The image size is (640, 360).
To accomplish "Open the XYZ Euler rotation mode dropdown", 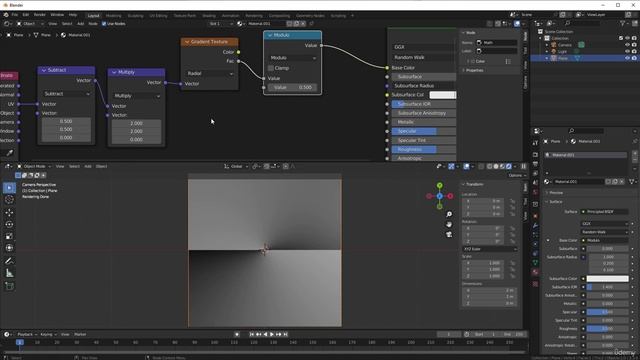I will tap(490, 249).
